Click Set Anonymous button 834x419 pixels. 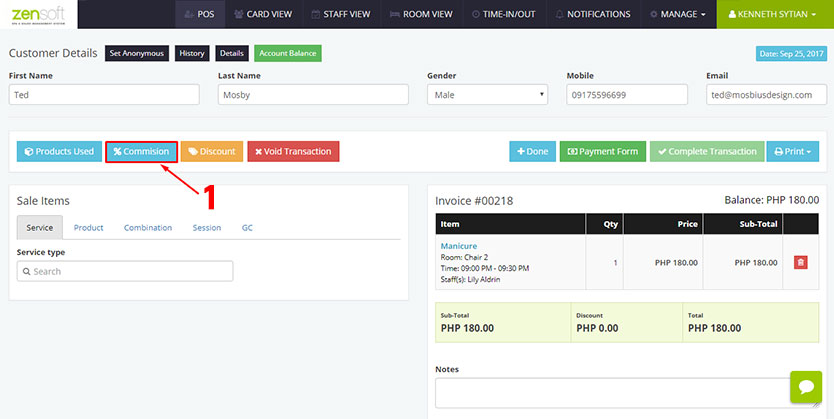click(x=137, y=53)
